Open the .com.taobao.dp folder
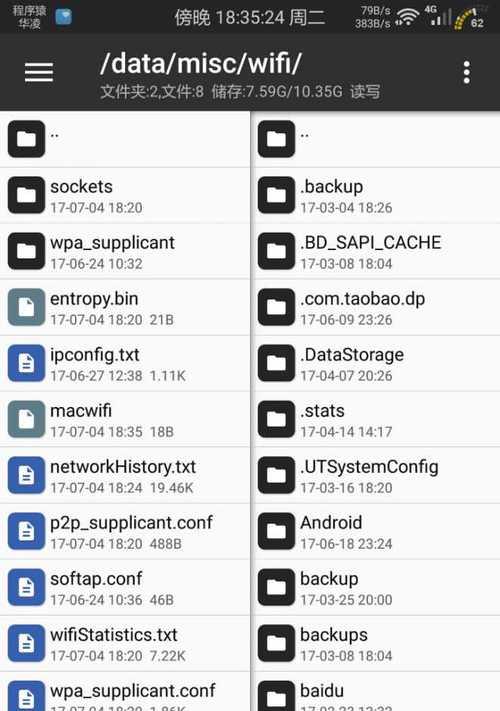 coord(376,307)
